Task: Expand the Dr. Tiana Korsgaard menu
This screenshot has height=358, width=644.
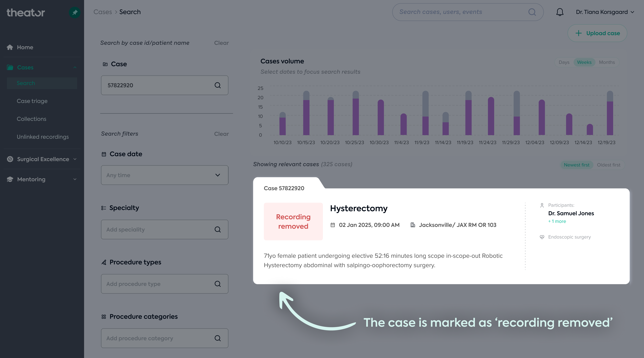Action: [x=605, y=12]
